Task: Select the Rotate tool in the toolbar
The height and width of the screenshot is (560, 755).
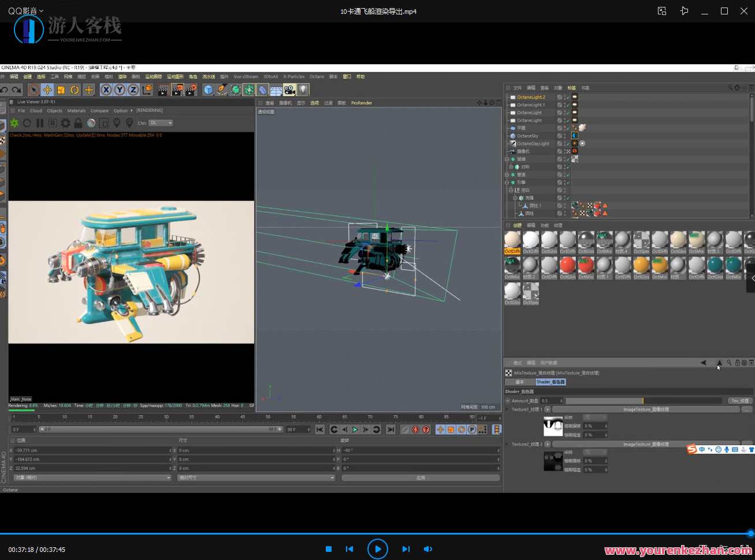Action: coord(75,90)
